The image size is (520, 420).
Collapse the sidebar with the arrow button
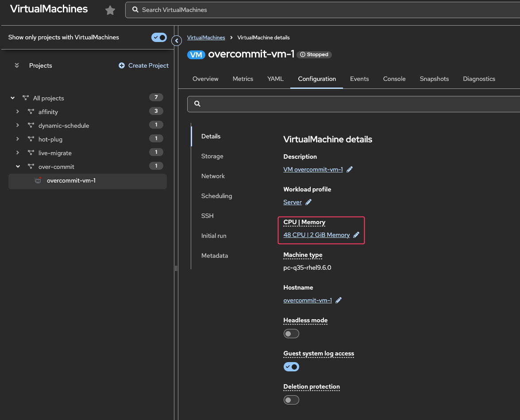click(x=177, y=41)
